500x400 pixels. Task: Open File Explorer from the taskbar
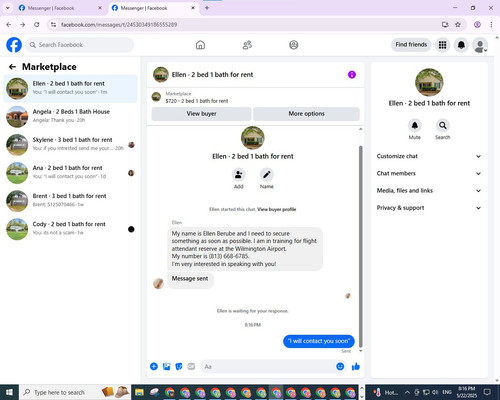(x=139, y=392)
